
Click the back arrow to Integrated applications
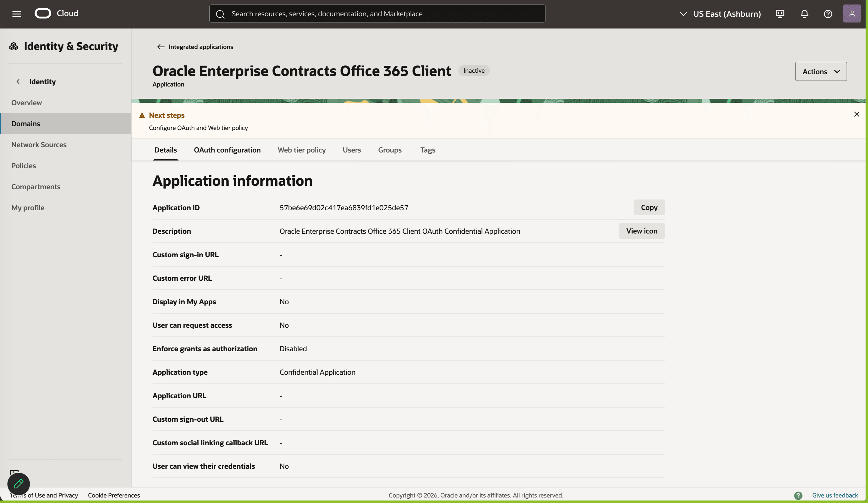(x=160, y=47)
